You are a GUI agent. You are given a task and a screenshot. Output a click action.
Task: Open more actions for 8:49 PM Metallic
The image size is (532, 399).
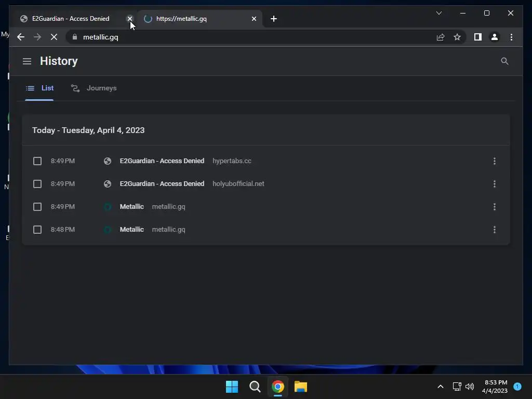pyautogui.click(x=495, y=207)
